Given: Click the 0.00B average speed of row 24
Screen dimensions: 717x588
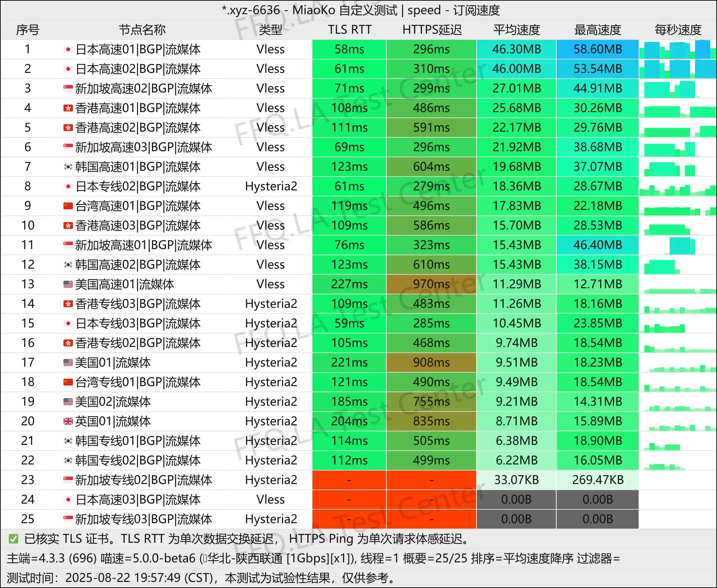Looking at the screenshot, I should [516, 500].
